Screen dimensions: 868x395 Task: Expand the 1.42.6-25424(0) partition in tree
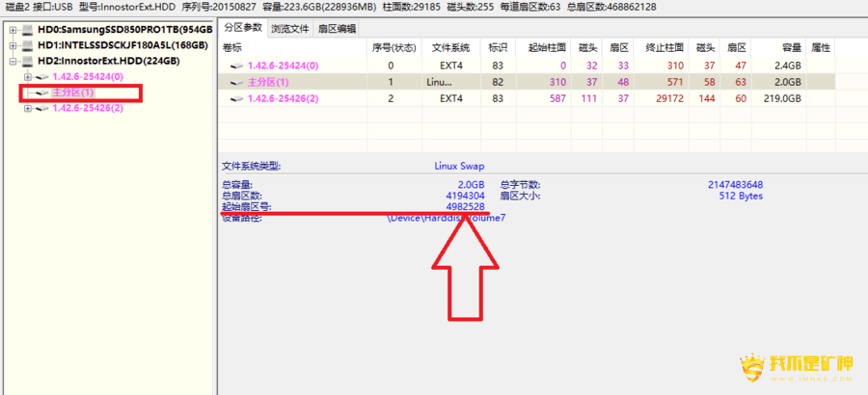tap(28, 76)
